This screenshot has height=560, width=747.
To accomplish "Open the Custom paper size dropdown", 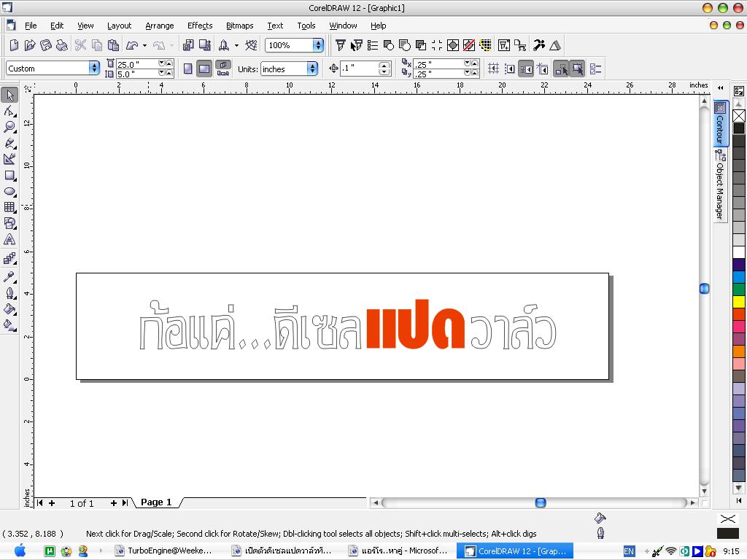I will 94,69.
